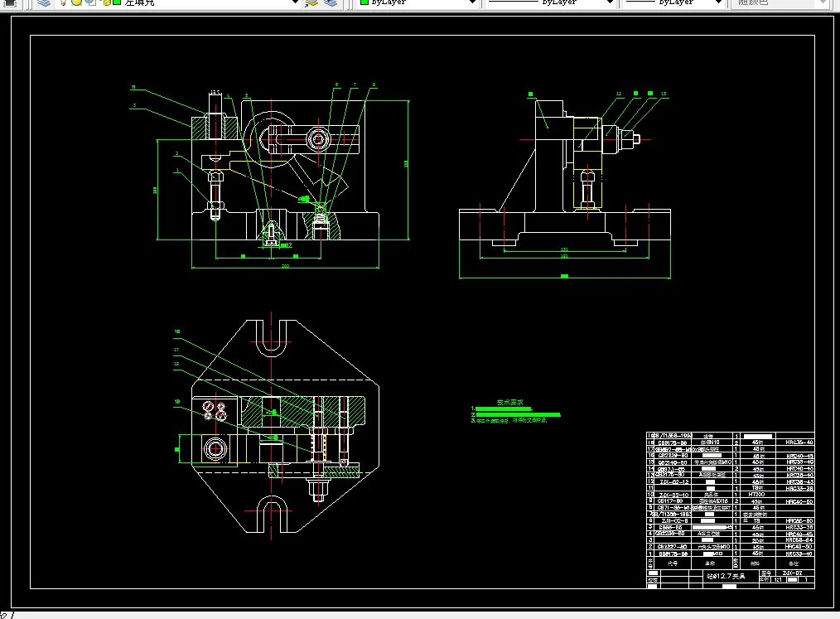Click the green ByLayer color swatch
This screenshot has width=840, height=619.
pos(364,2)
